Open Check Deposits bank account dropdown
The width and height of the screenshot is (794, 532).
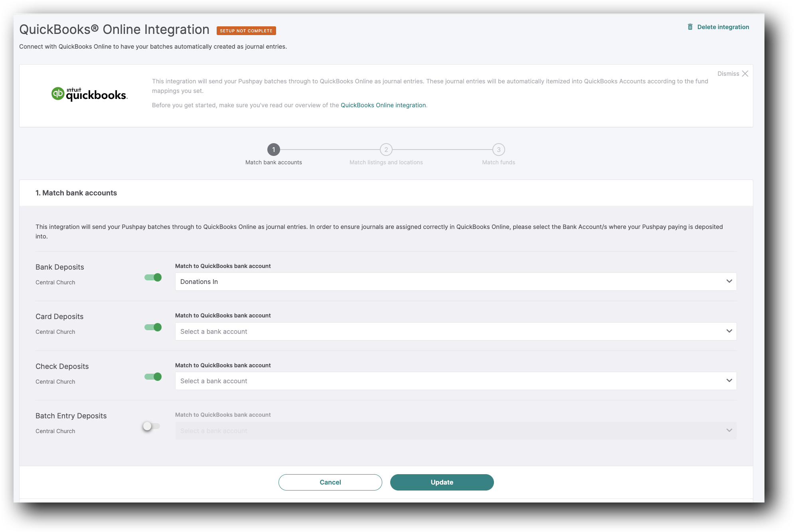pos(456,381)
